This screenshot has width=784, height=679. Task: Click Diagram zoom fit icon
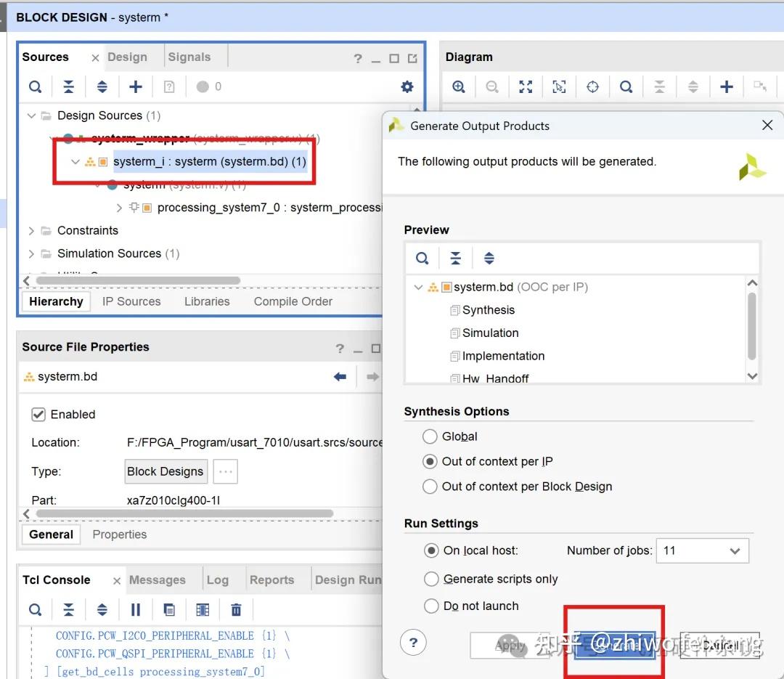point(526,86)
